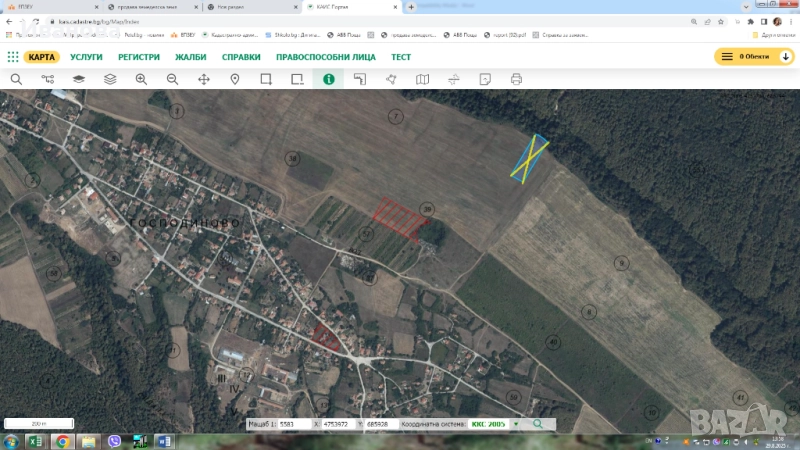Open the other bookmarks folder
The image size is (800, 450).
773,35
